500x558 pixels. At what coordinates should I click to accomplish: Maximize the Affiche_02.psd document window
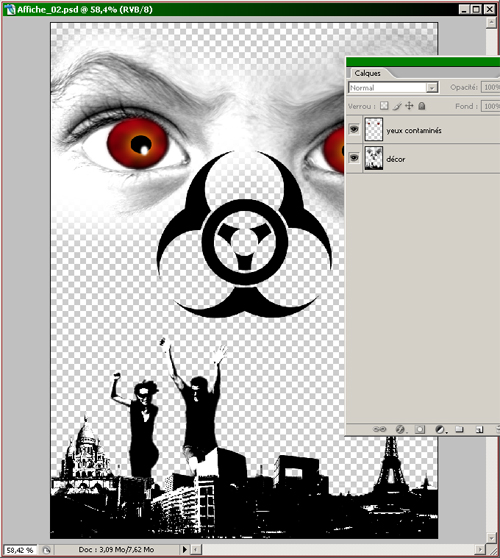pyautogui.click(x=476, y=9)
